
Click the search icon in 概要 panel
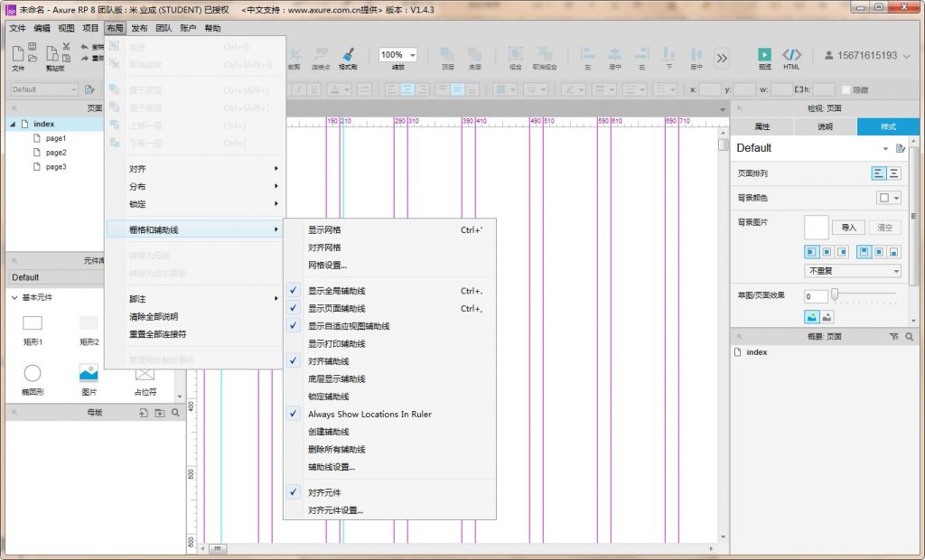tap(909, 336)
